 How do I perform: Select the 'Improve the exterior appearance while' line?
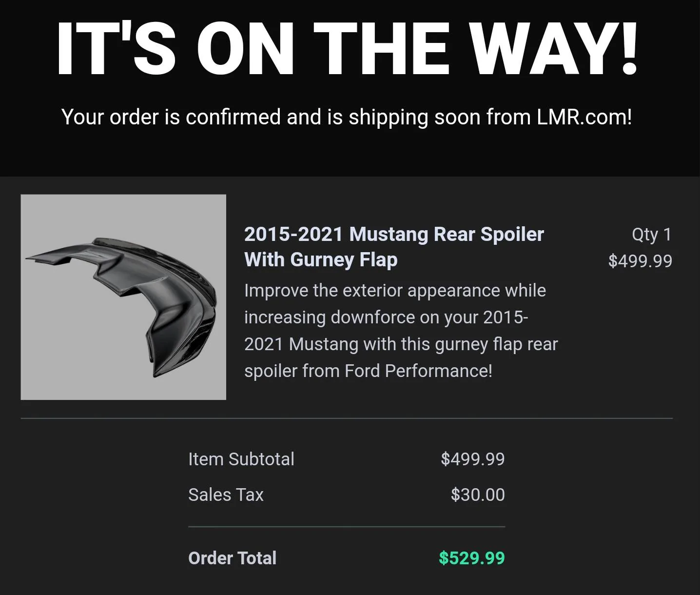coord(395,291)
